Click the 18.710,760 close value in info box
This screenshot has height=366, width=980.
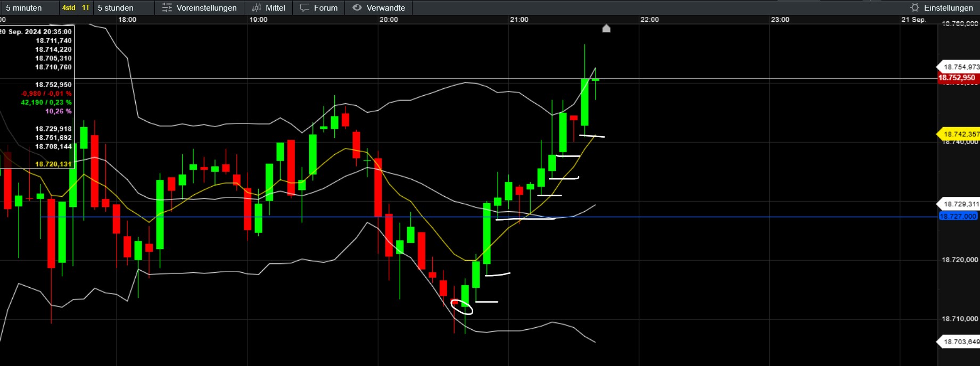pos(53,67)
